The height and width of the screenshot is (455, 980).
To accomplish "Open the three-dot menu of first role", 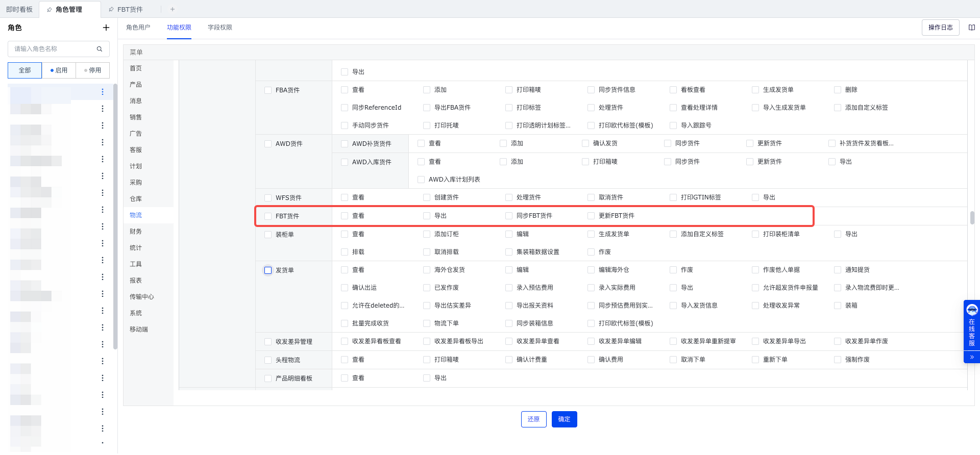I will (x=103, y=92).
